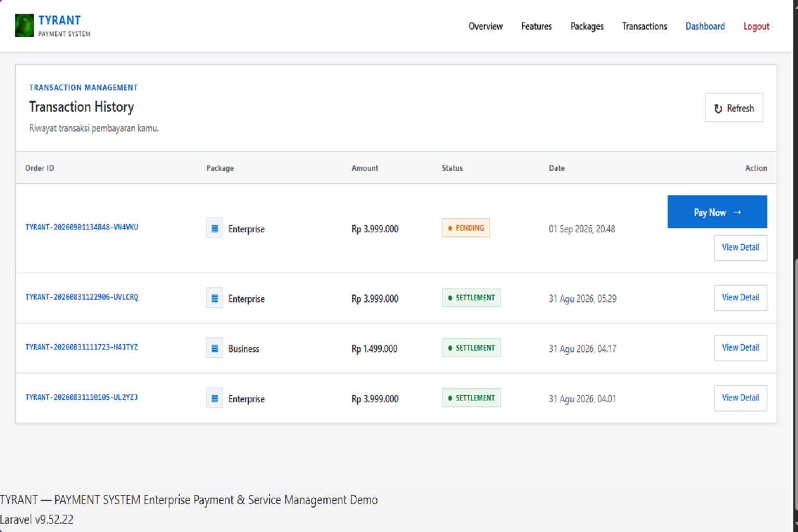The image size is (798, 532).
Task: View detail of UL2YZJ order
Action: 740,398
